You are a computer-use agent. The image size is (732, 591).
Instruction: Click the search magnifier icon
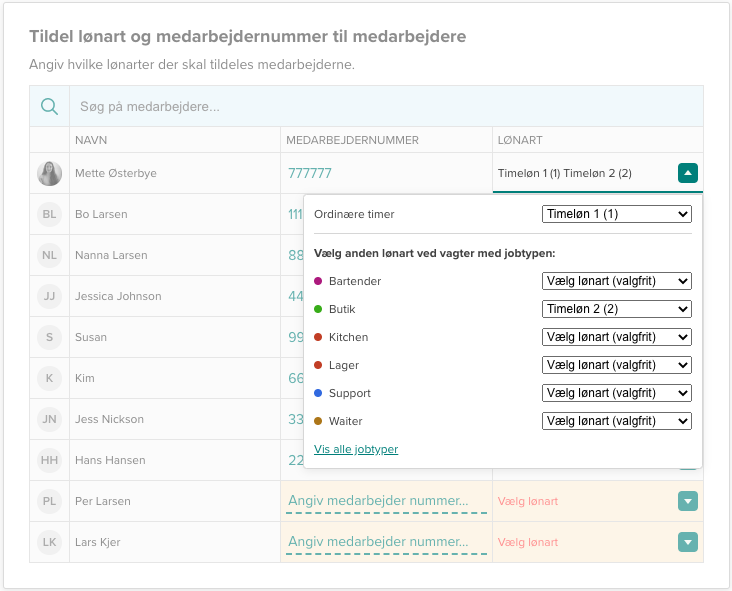point(49,106)
